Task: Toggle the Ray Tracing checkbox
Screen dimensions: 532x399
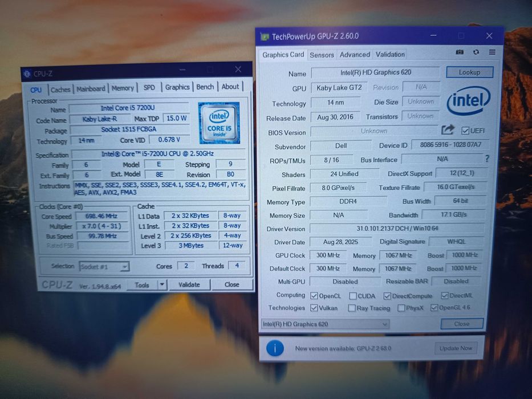Action: tap(352, 308)
